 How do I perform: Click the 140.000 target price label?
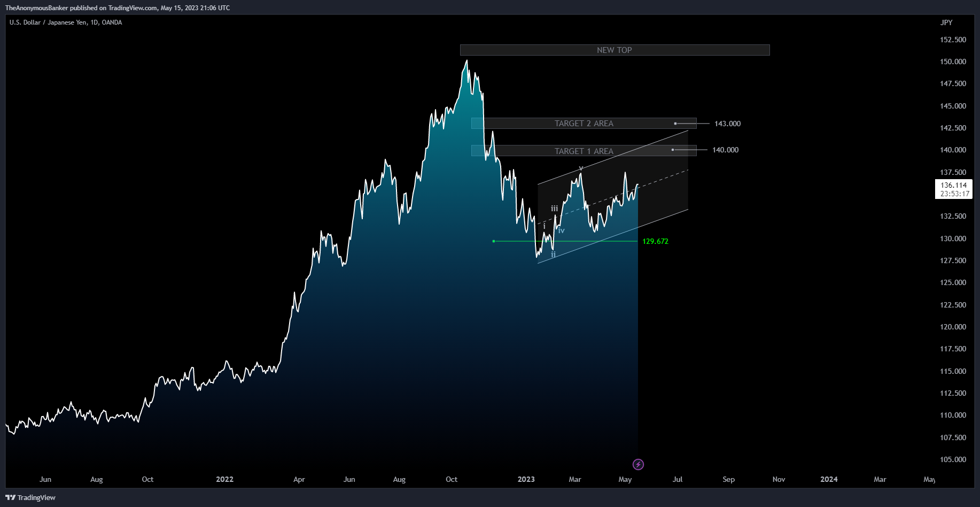click(725, 150)
